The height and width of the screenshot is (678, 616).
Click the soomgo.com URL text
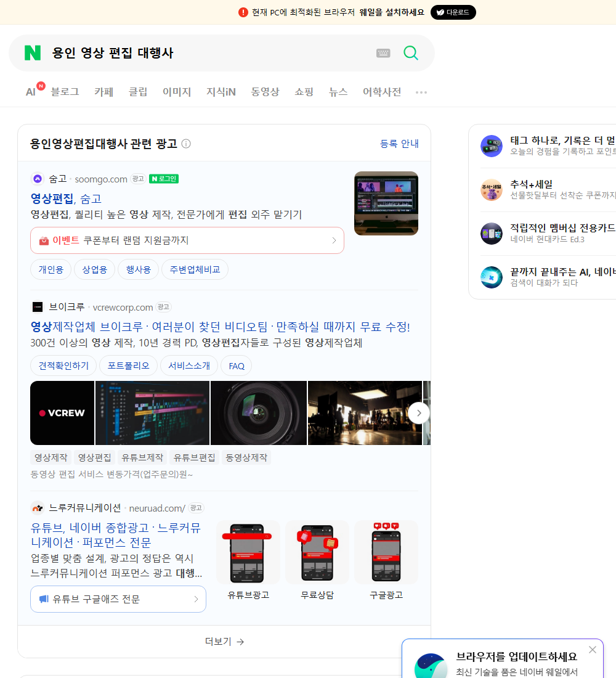pyautogui.click(x=101, y=179)
